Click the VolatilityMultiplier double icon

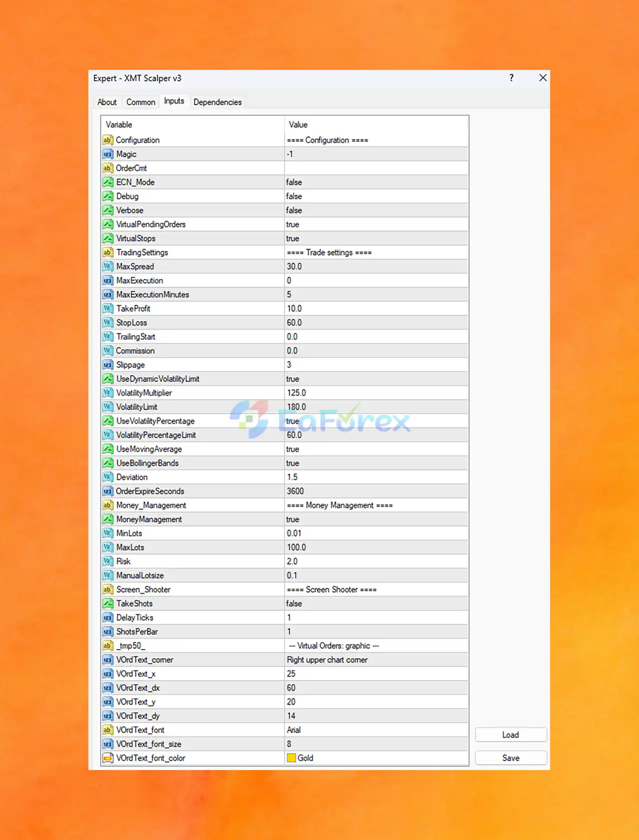click(x=107, y=393)
